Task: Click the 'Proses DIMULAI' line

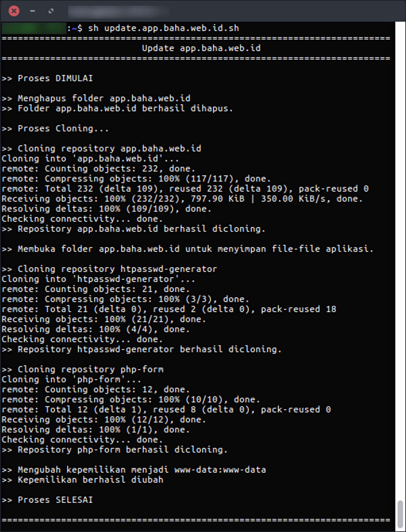Action: coord(55,78)
